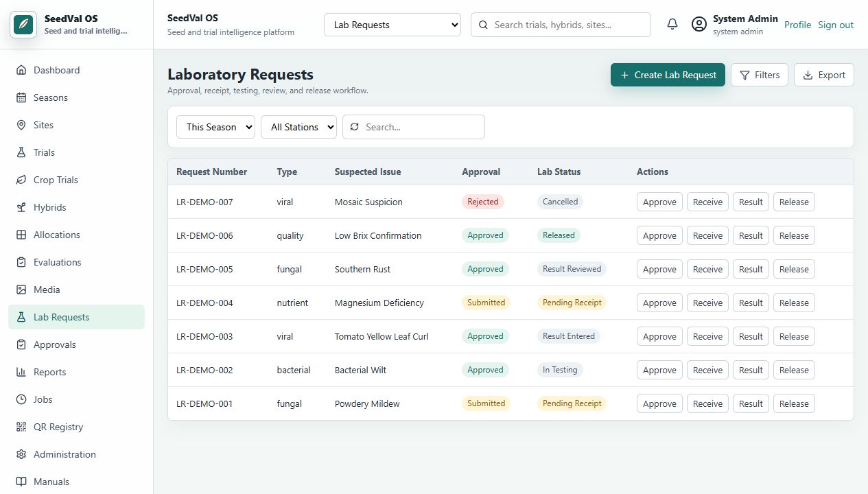This screenshot has height=494, width=868.
Task: Open notifications bell
Action: coord(672,25)
